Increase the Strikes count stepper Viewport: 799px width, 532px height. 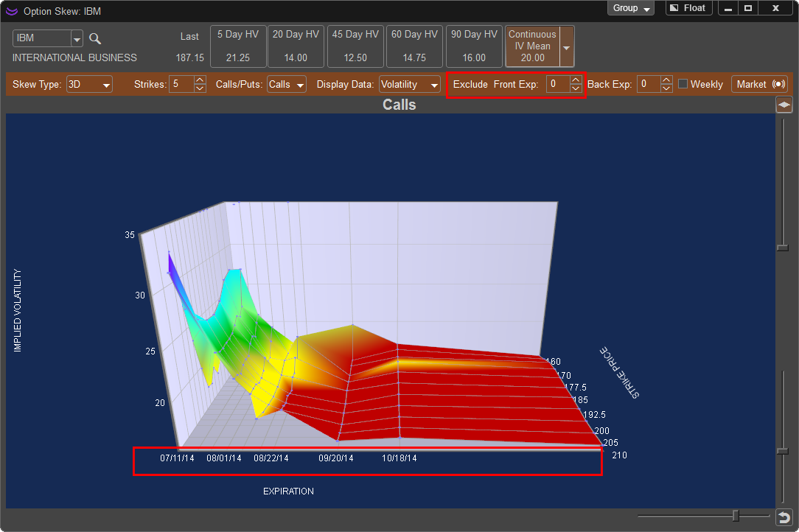pos(200,80)
